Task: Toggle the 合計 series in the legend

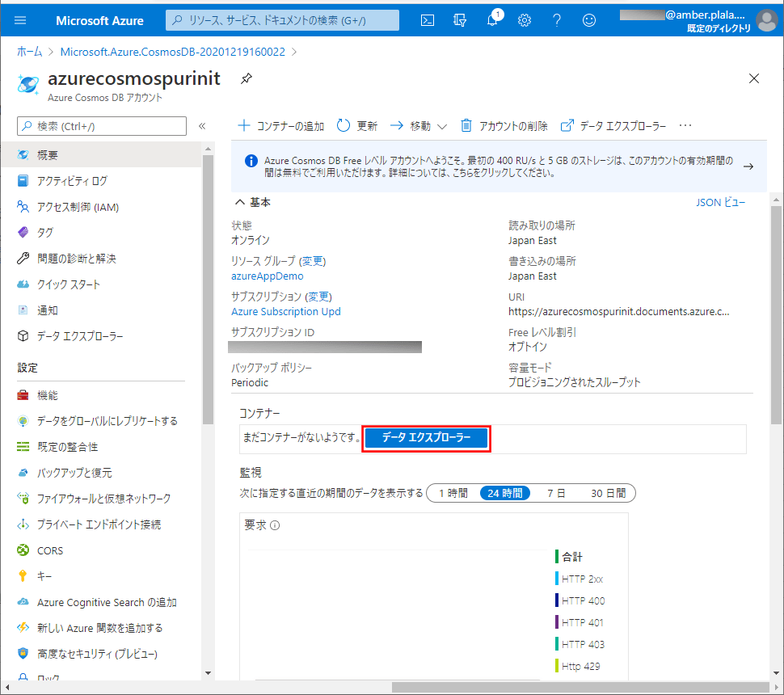Action: [x=568, y=557]
